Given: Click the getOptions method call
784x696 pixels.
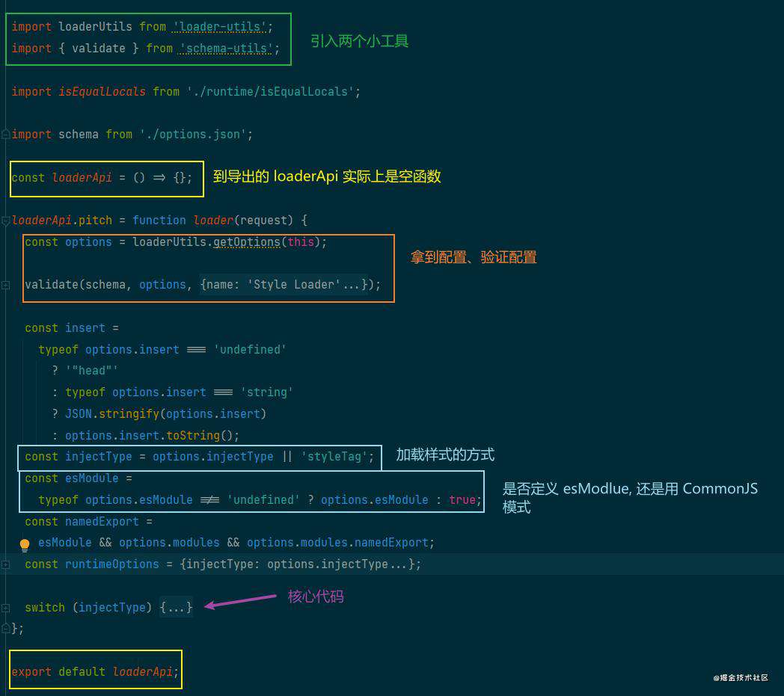Looking at the screenshot, I should [247, 242].
